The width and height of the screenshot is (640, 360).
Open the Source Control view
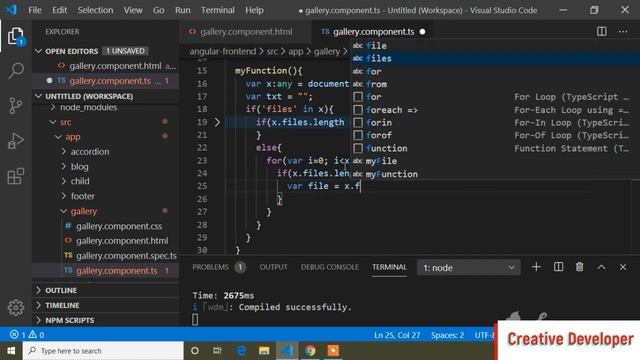[x=16, y=106]
